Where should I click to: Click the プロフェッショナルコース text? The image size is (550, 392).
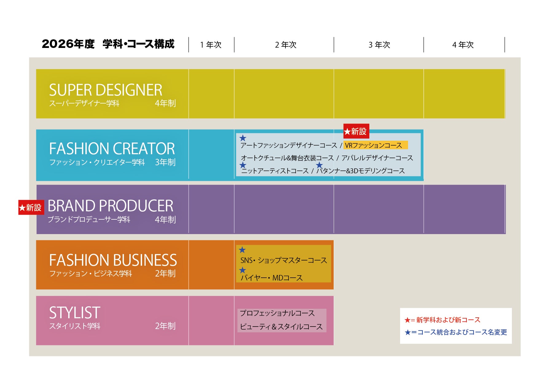277,313
